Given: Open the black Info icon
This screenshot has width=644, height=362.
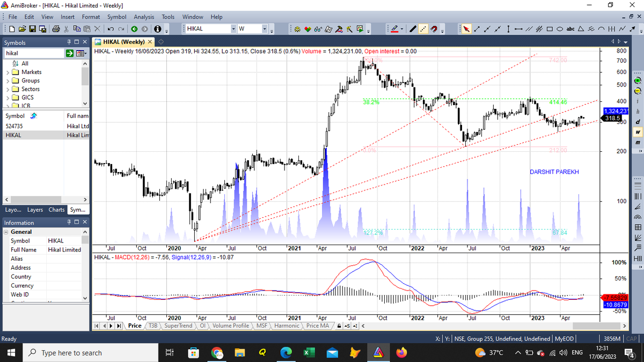Looking at the screenshot, I should tap(157, 29).
